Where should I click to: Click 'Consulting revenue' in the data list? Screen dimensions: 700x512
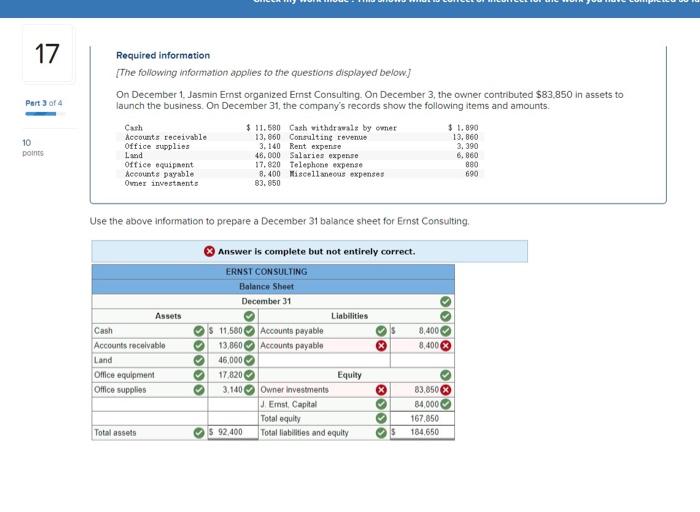[x=328, y=137]
